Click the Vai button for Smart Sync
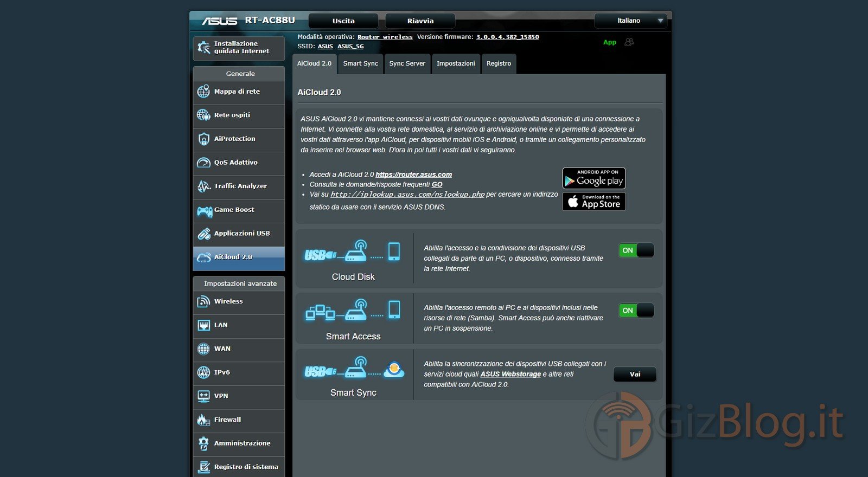Image resolution: width=868 pixels, height=477 pixels. (635, 375)
